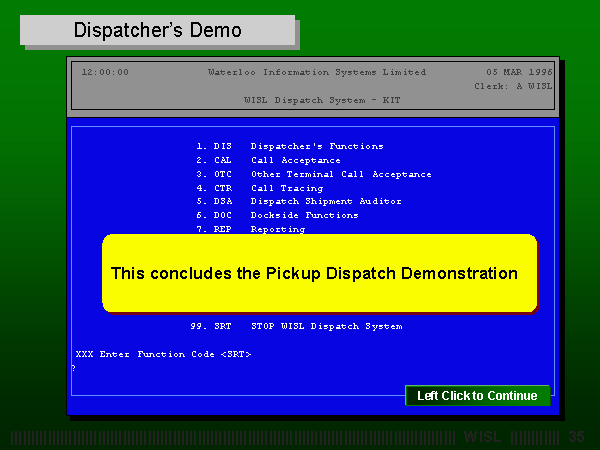Image resolution: width=600 pixels, height=450 pixels.
Task: Click the Enter Function Code prompt line
Action: pyautogui.click(x=163, y=354)
